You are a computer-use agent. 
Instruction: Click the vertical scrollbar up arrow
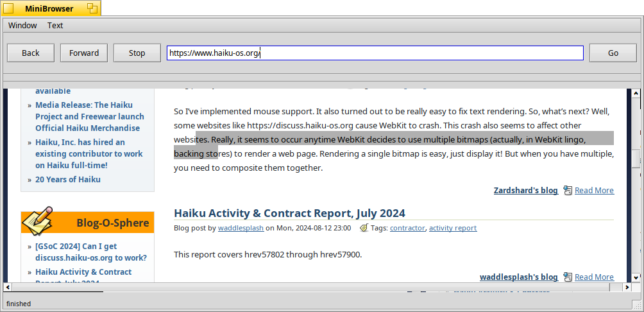[x=636, y=94]
